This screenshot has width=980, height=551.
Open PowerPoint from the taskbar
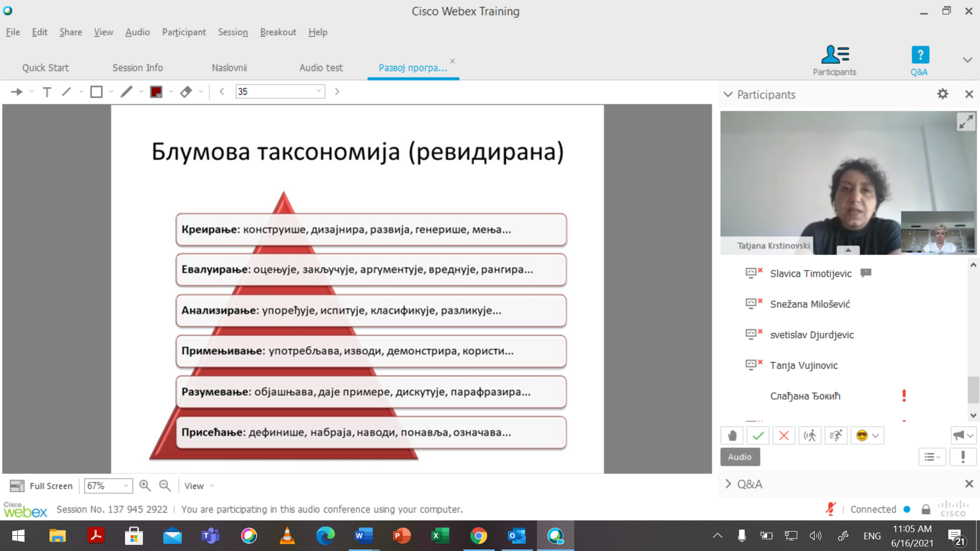(402, 536)
